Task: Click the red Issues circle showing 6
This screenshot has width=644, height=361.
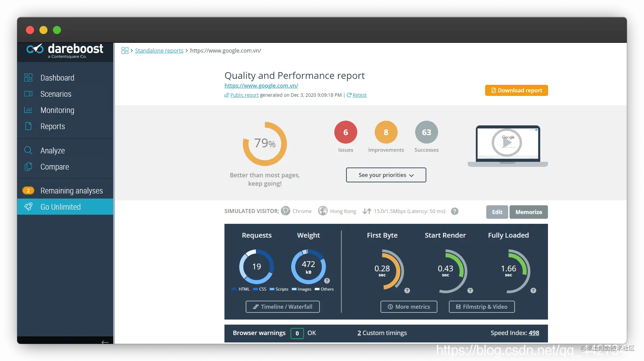Action: 346,132
